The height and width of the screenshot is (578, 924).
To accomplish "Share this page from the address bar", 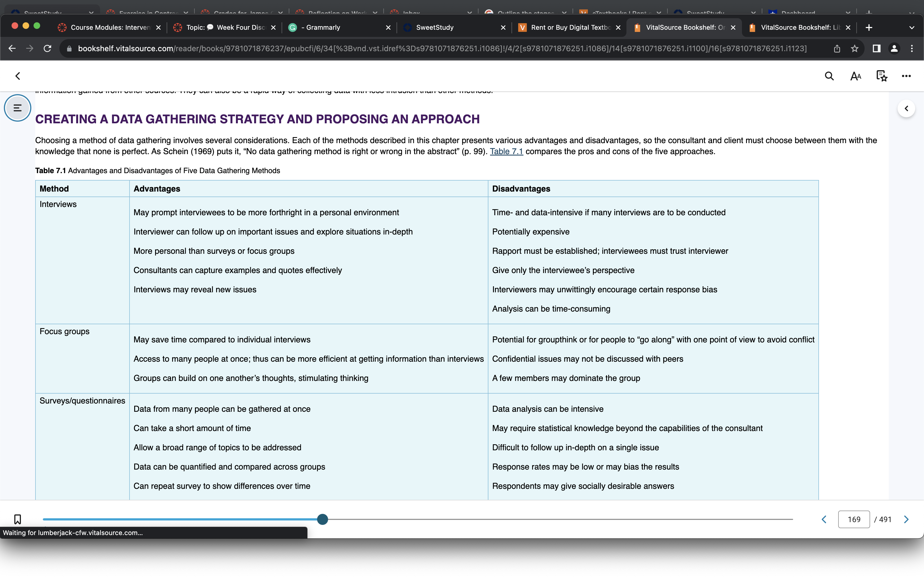I will coord(837,48).
